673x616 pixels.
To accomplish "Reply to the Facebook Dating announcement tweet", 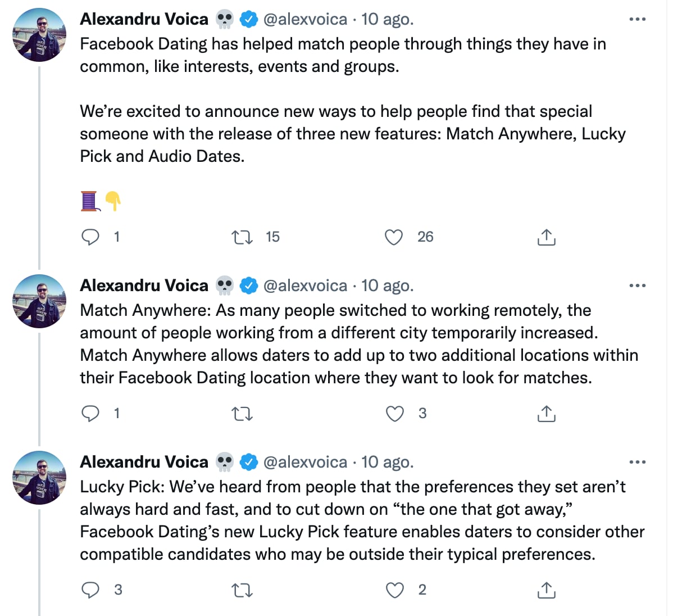I will tap(90, 237).
